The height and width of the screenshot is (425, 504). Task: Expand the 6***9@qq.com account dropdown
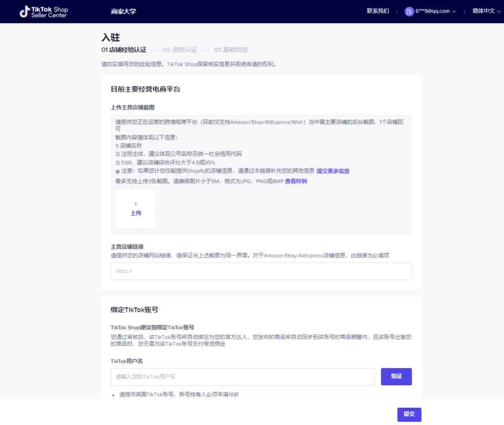[x=435, y=11]
